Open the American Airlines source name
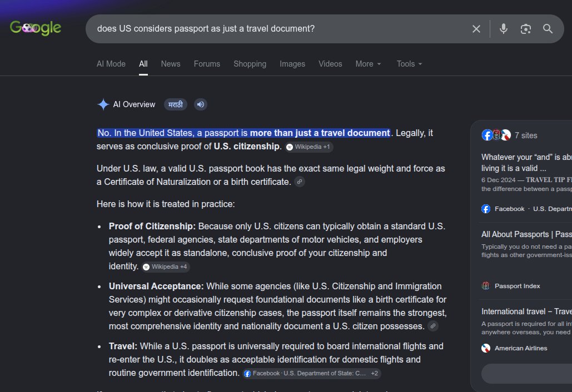This screenshot has width=572, height=392. click(520, 348)
